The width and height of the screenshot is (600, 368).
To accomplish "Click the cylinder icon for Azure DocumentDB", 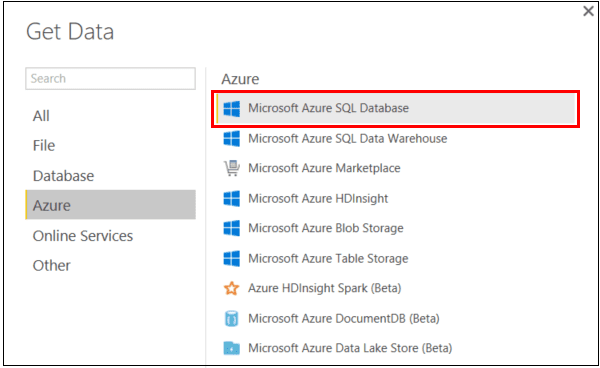I will [232, 318].
